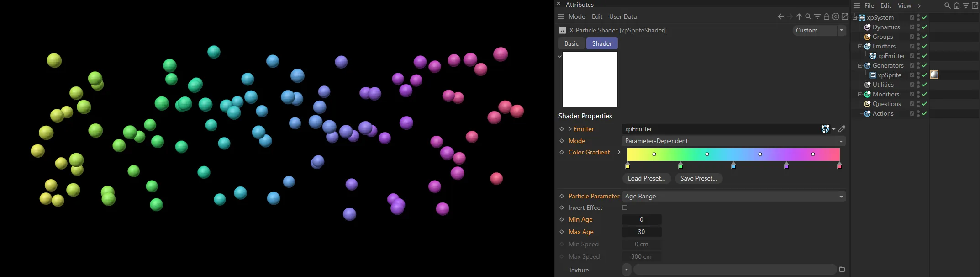Open Object manager in new window
980x277 pixels.
[x=975, y=5]
